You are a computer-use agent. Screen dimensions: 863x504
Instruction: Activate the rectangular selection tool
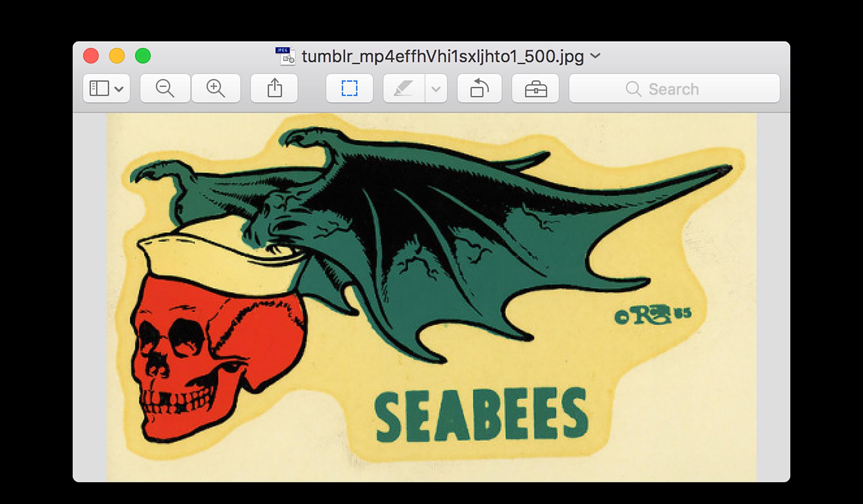click(x=349, y=88)
